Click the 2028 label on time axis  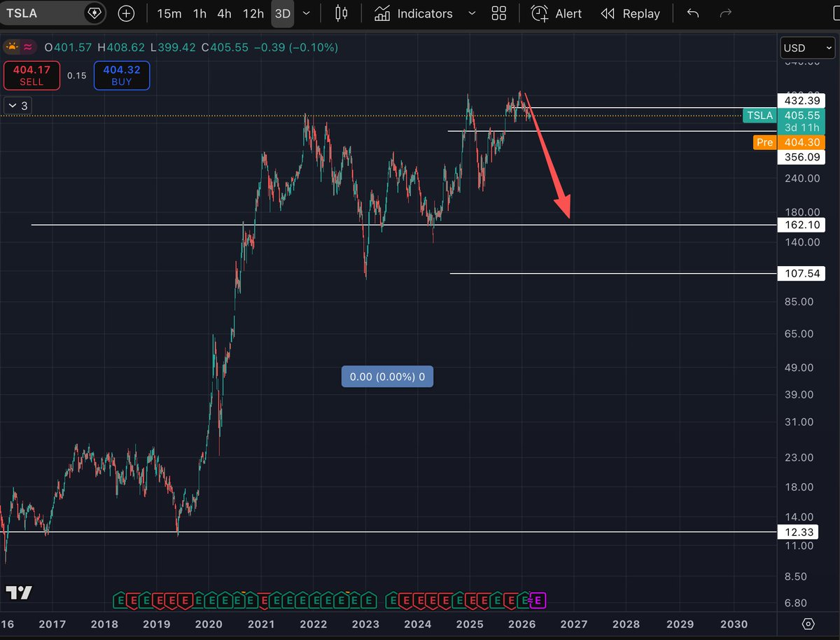(x=626, y=624)
